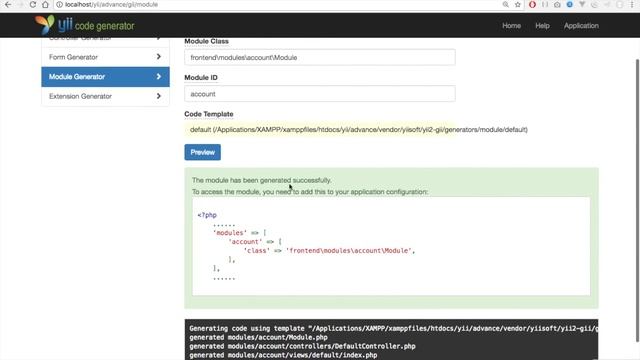The image size is (640, 360).
Task: Click the Module Class input field
Action: pyautogui.click(x=320, y=58)
